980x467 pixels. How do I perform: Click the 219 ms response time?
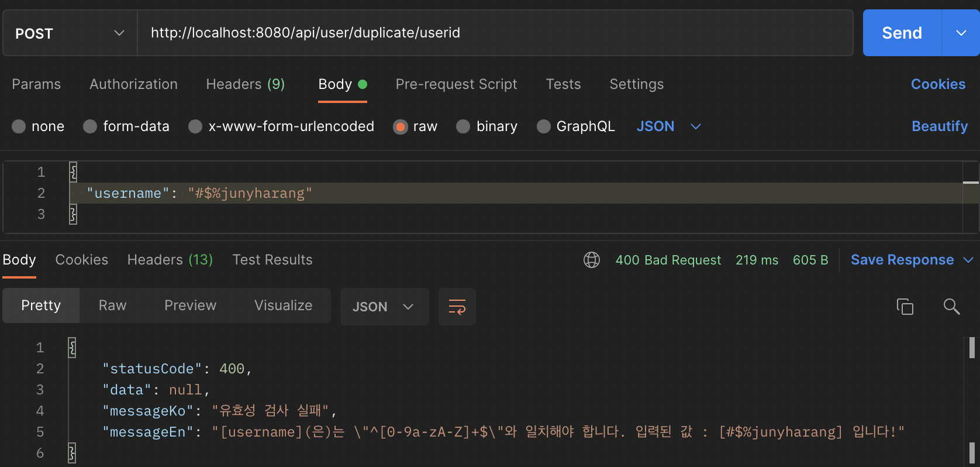[x=757, y=260]
